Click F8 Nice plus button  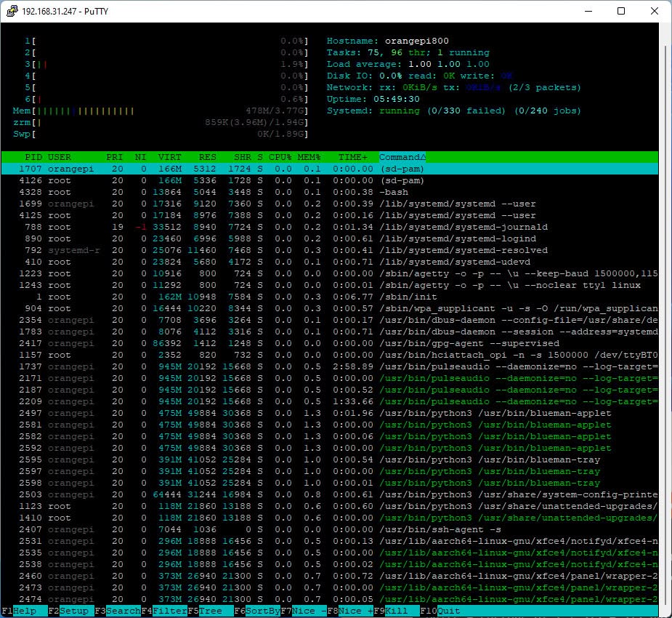coord(350,611)
